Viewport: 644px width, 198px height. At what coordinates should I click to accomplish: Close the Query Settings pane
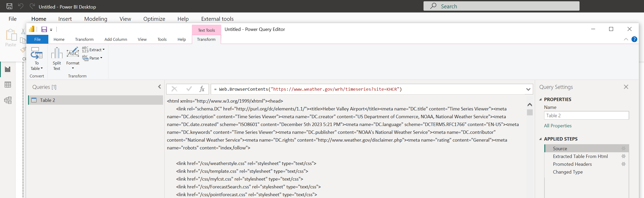click(626, 87)
